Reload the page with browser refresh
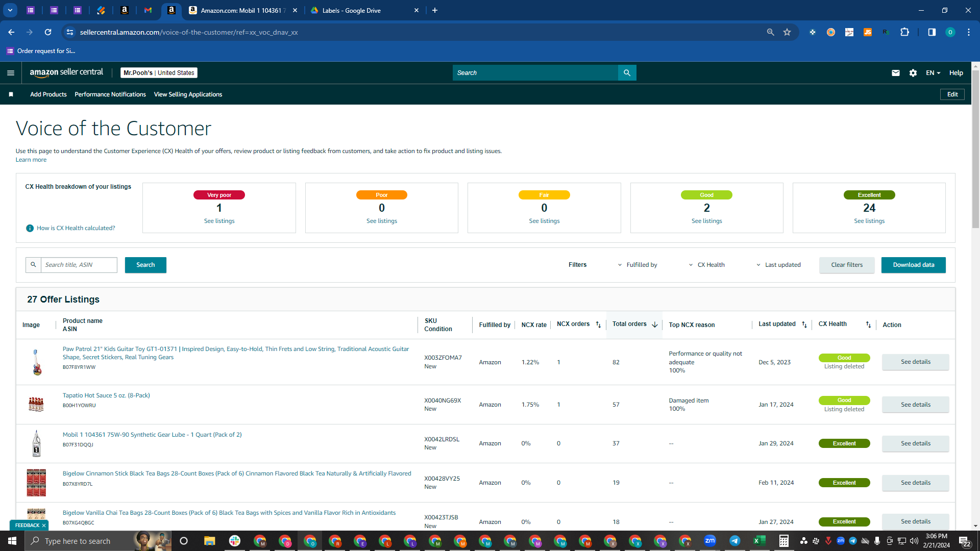 click(x=48, y=32)
